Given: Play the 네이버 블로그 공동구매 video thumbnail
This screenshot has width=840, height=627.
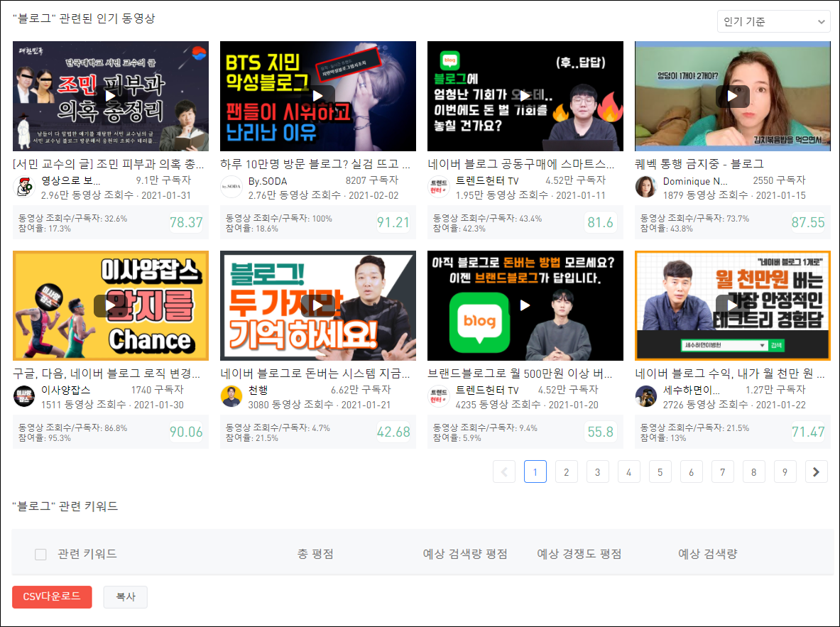Looking at the screenshot, I should (525, 96).
